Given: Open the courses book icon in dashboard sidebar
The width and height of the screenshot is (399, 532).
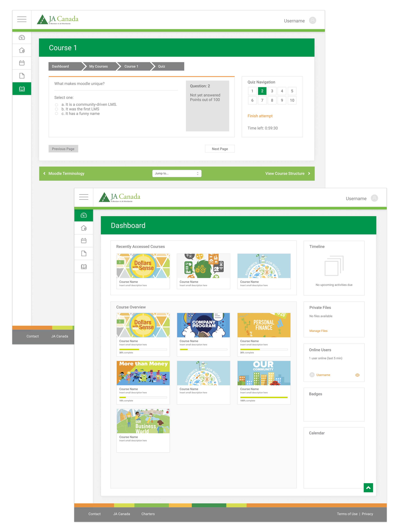Looking at the screenshot, I should [84, 267].
